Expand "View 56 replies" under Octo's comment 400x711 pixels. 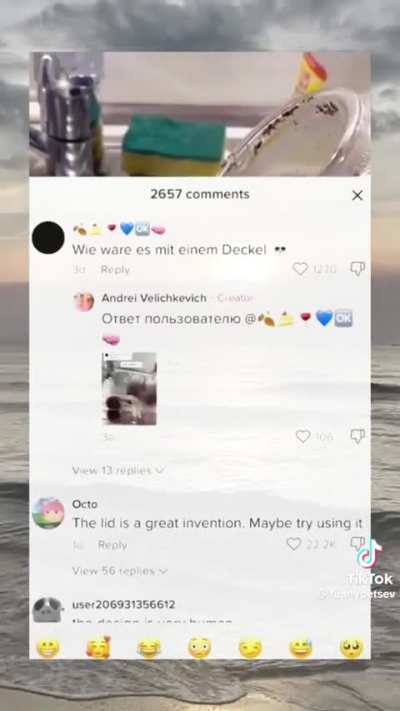pyautogui.click(x=120, y=571)
